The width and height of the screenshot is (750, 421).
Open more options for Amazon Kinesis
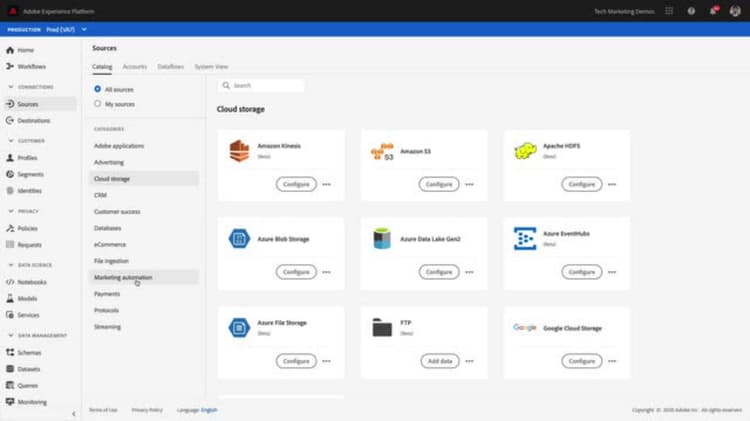(327, 184)
